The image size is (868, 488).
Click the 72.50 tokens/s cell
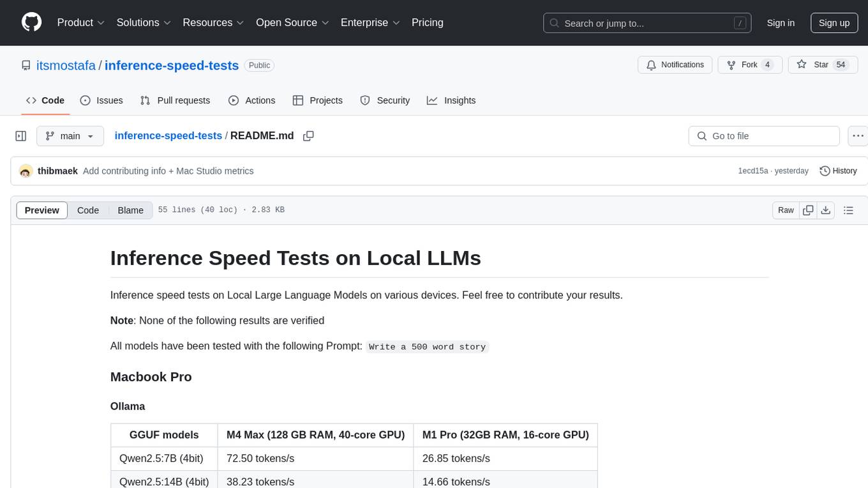pos(315,459)
